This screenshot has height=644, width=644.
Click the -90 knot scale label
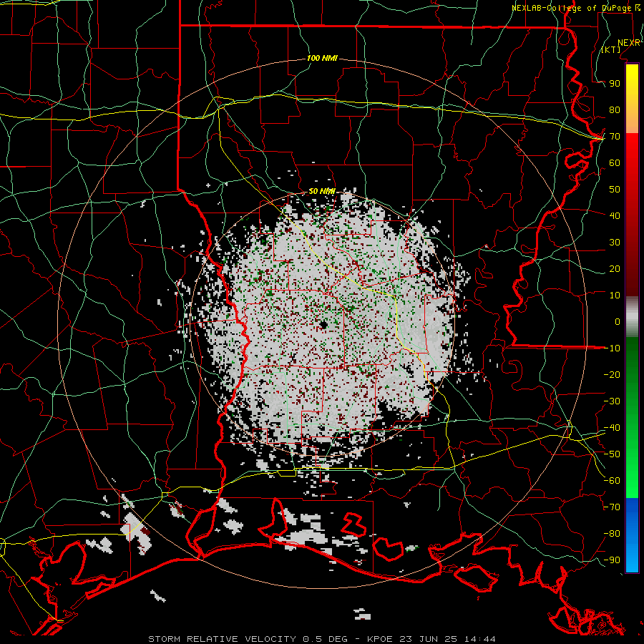point(612,560)
